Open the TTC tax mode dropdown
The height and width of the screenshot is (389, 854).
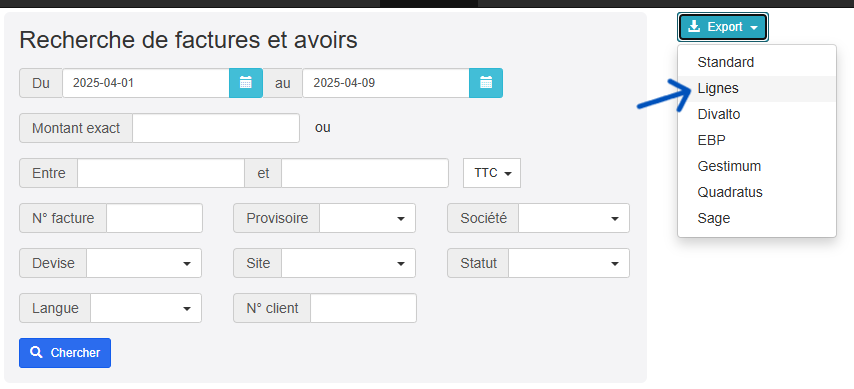point(492,173)
